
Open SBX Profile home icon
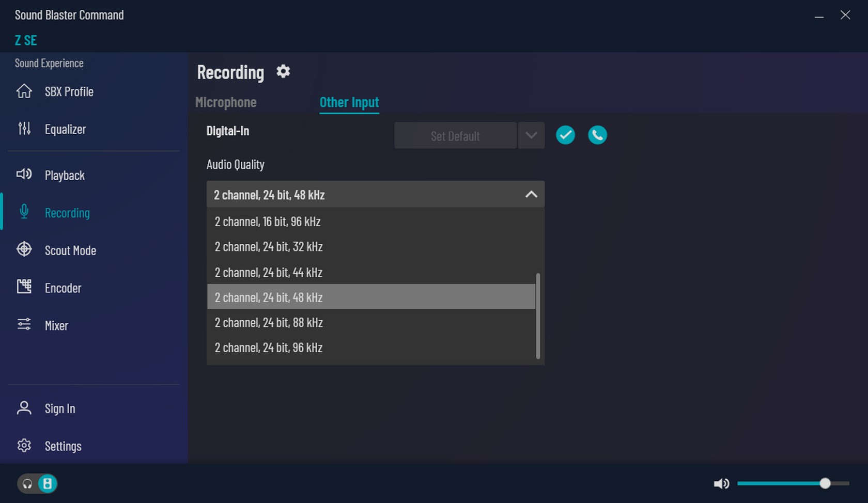click(x=24, y=91)
